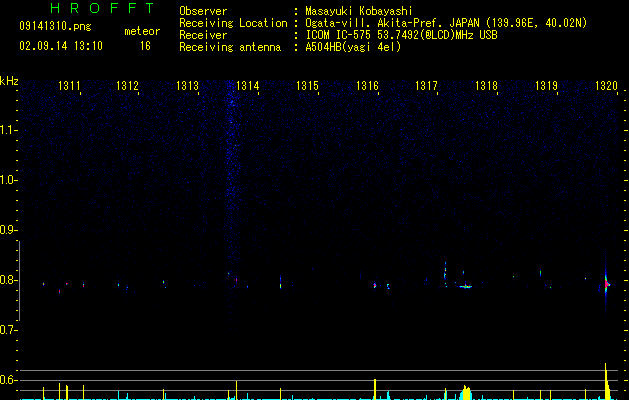Click antenna value A504HB(yagi 4el)
This screenshot has width=629, height=400.
click(353, 47)
